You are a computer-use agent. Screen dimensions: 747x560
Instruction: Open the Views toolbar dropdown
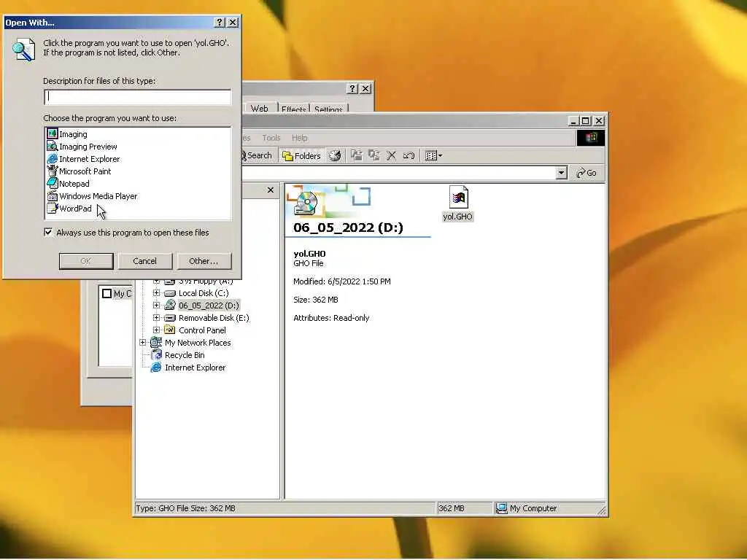[x=433, y=156]
